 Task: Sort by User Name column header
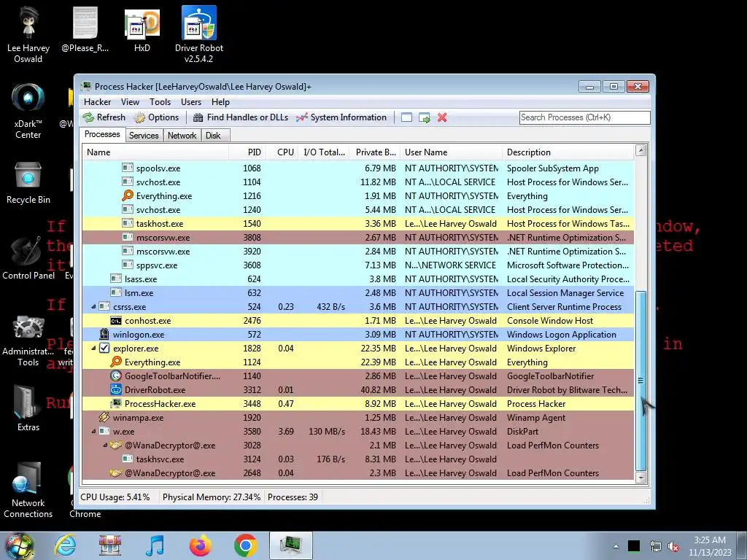pos(451,152)
